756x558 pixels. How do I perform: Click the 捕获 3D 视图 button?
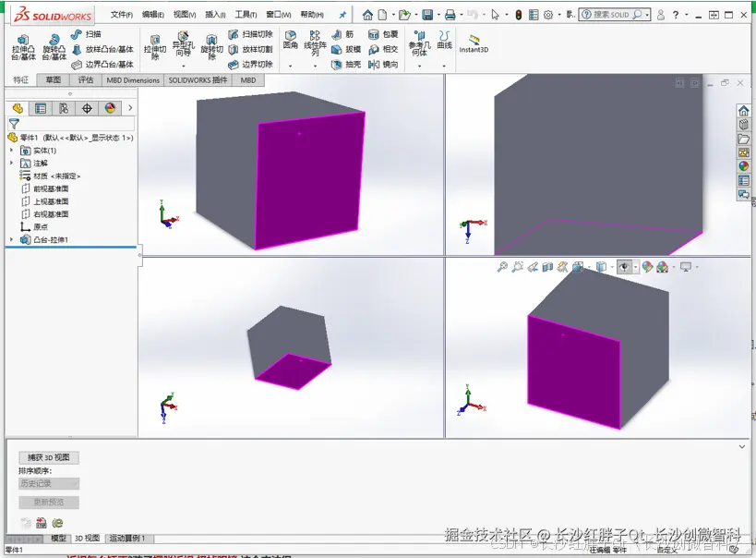pyautogui.click(x=49, y=456)
